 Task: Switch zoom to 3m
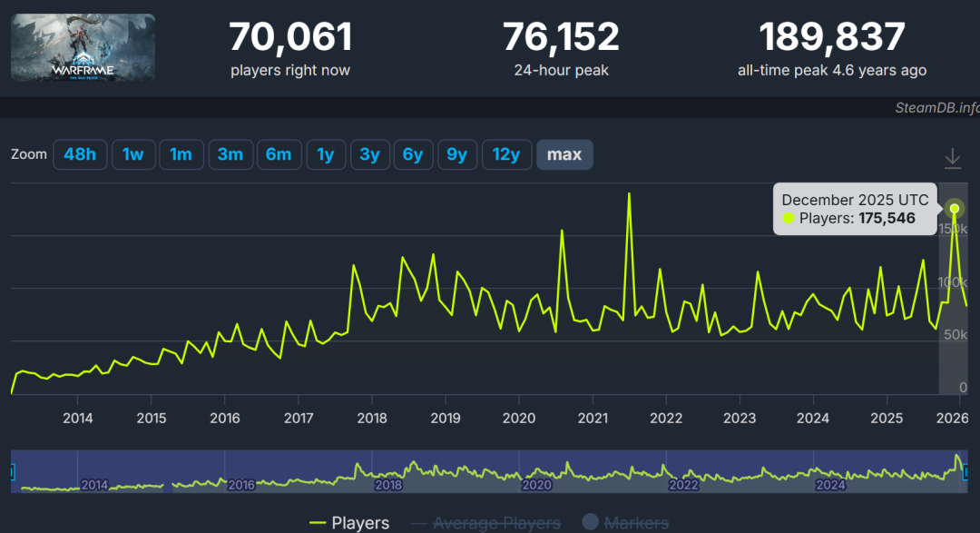pyautogui.click(x=230, y=154)
